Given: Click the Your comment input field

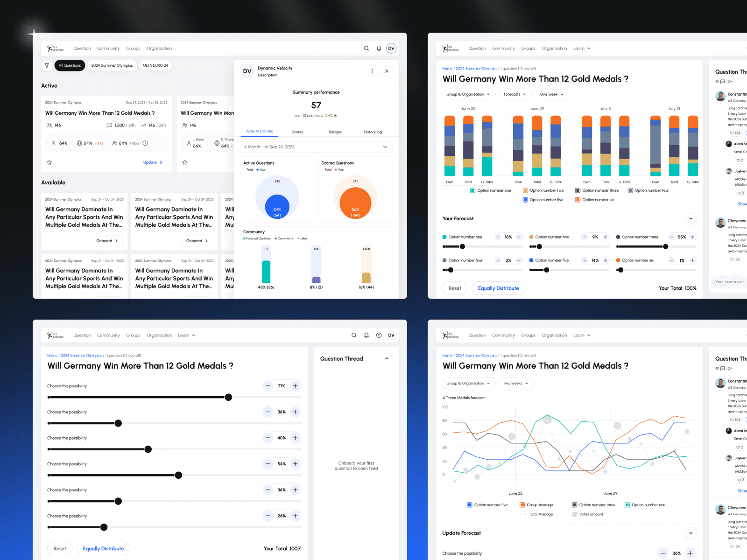Looking at the screenshot, I should [730, 282].
